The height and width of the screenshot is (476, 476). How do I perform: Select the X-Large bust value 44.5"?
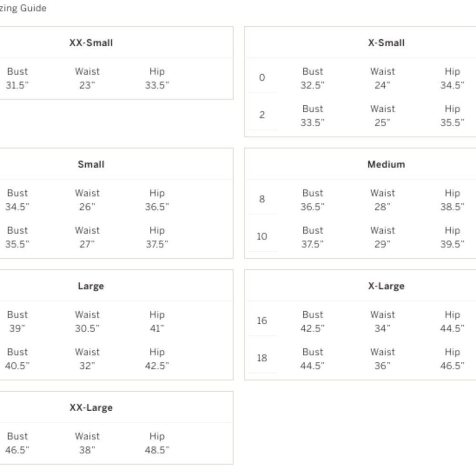(x=312, y=366)
